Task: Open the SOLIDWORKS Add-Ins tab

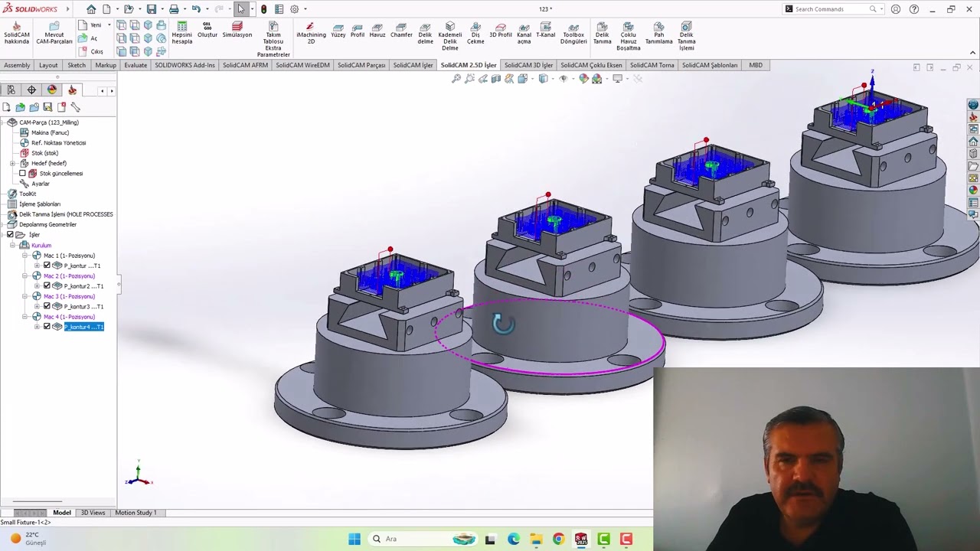Action: pos(185,65)
